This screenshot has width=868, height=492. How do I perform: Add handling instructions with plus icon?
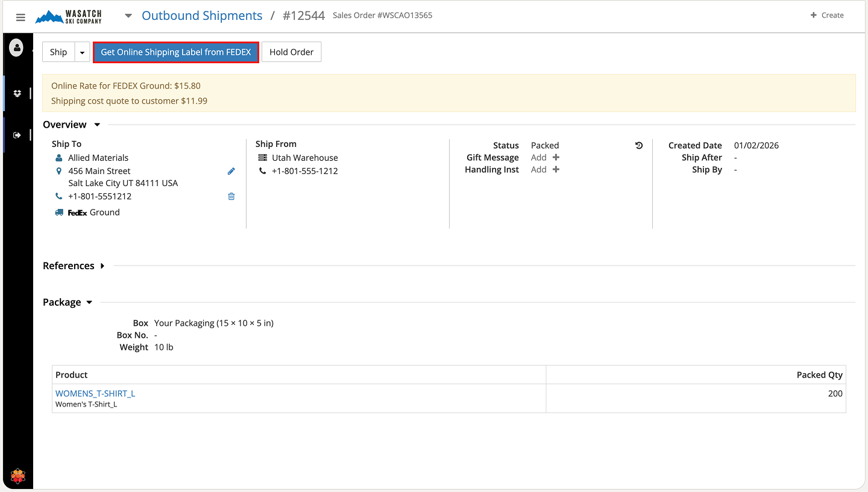tap(556, 170)
